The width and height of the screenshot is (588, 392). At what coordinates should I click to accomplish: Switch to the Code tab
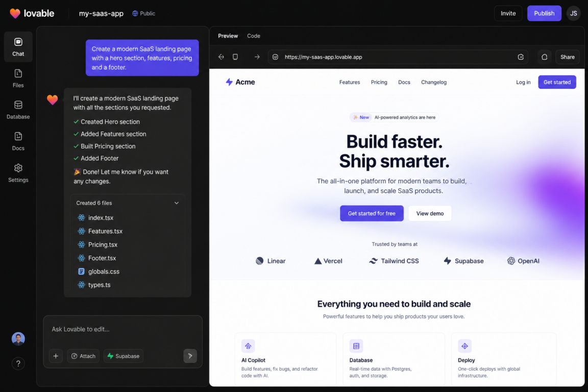point(253,36)
